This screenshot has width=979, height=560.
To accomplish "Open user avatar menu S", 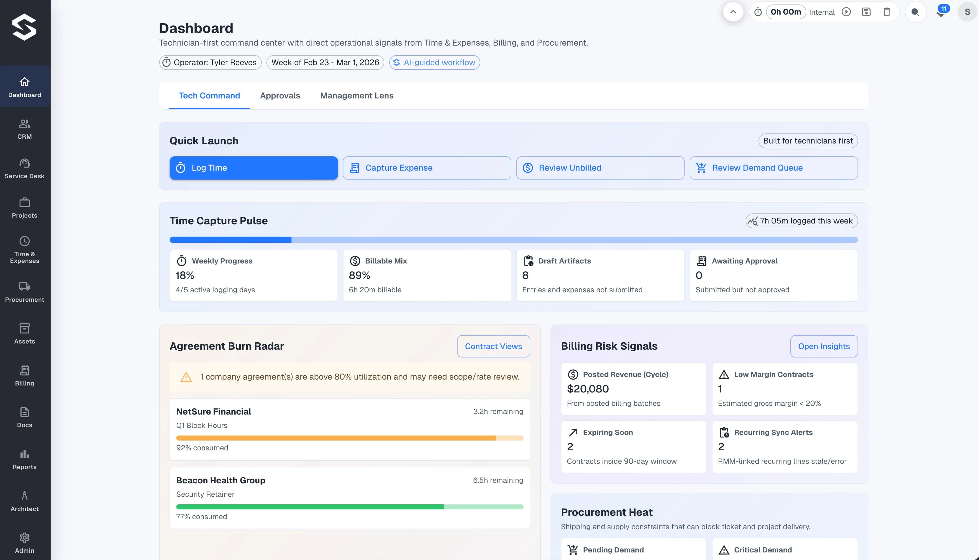I will tap(967, 12).
